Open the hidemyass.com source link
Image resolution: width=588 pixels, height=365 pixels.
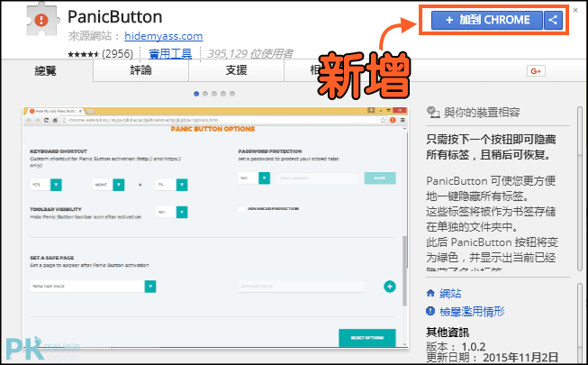(x=164, y=36)
